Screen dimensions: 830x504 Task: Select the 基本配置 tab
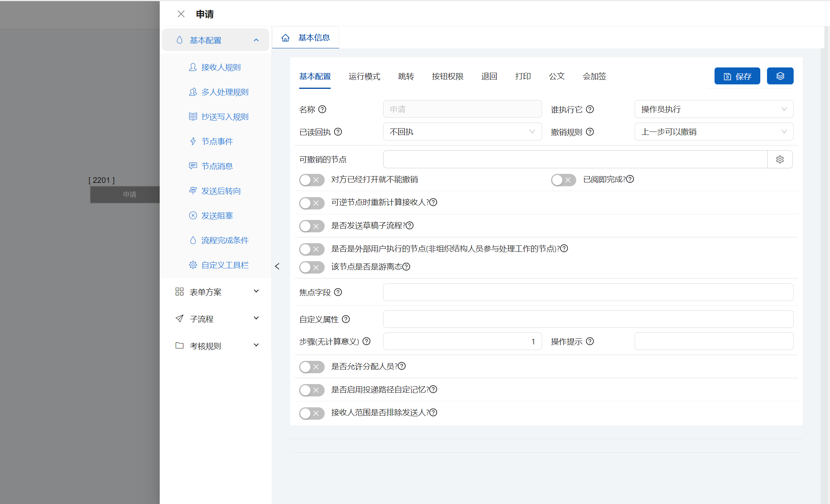pyautogui.click(x=315, y=76)
